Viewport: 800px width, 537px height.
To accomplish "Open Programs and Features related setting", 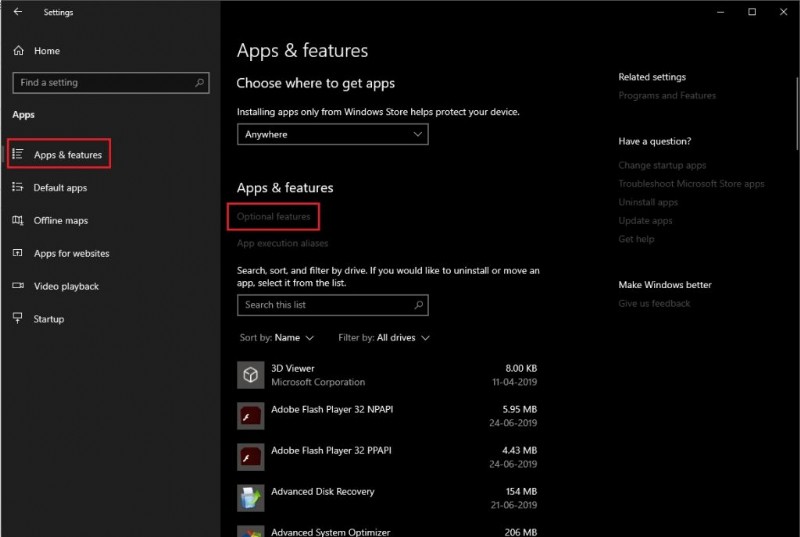I will (x=667, y=96).
